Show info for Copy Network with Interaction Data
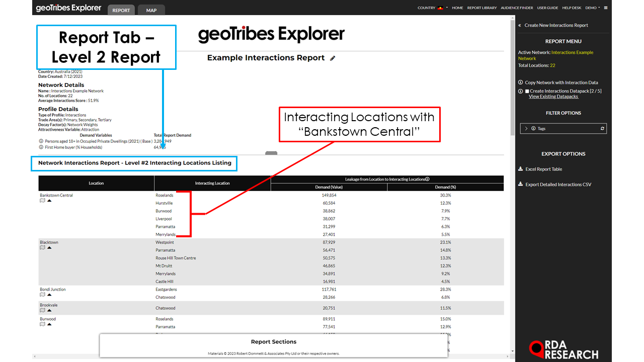The image size is (644, 362). pyautogui.click(x=520, y=82)
